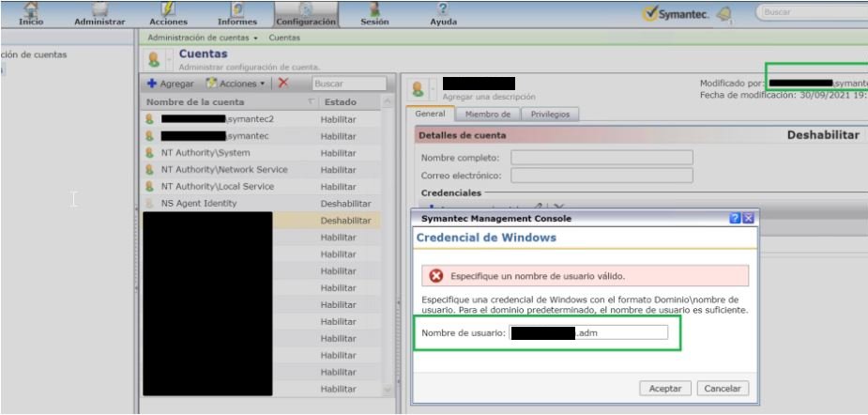Image resolution: width=868 pixels, height=415 pixels.
Task: Switch to the General tab
Action: (x=430, y=114)
